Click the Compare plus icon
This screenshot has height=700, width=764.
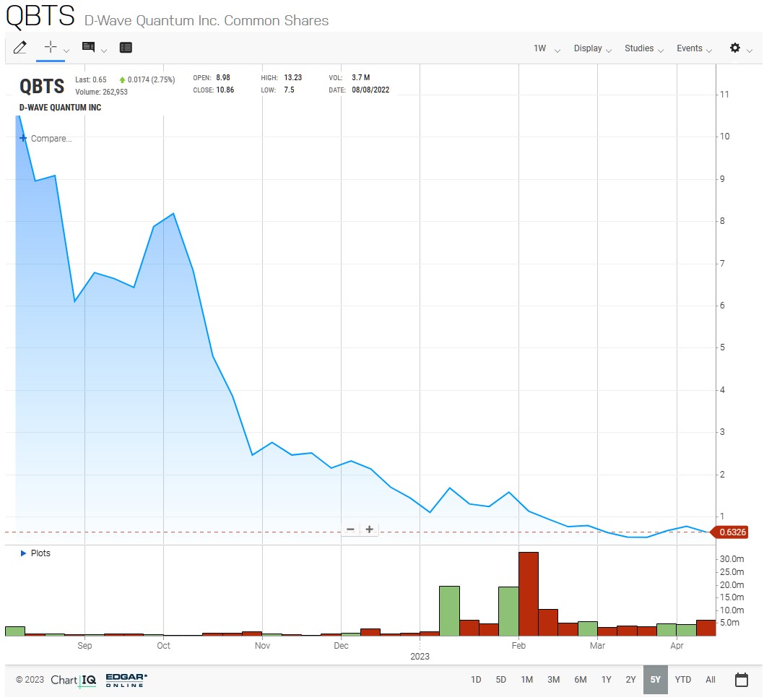(23, 139)
